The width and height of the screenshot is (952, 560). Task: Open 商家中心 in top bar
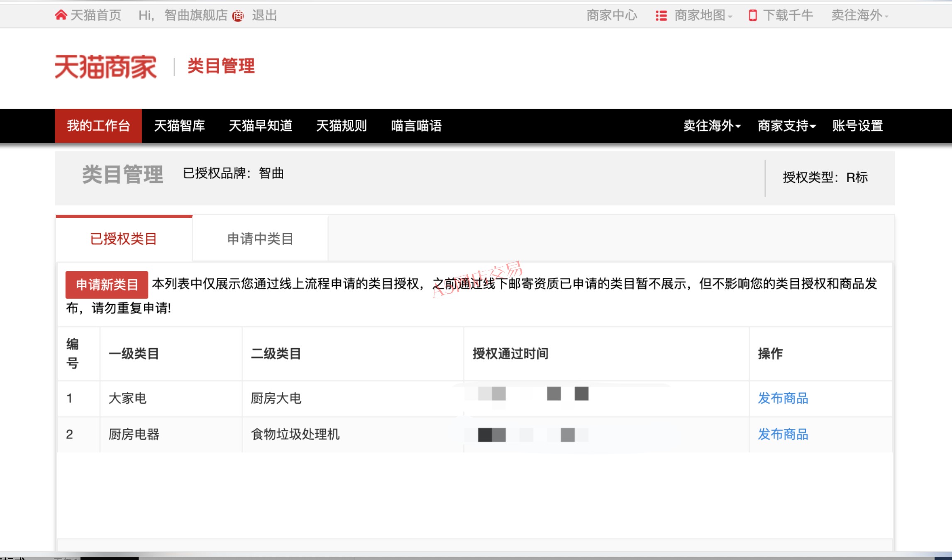click(x=612, y=15)
